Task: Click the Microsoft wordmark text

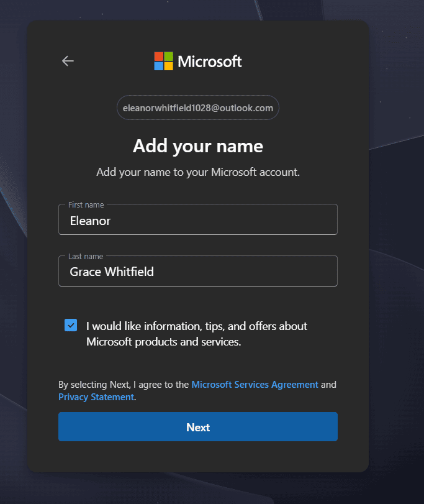Action: (210, 62)
